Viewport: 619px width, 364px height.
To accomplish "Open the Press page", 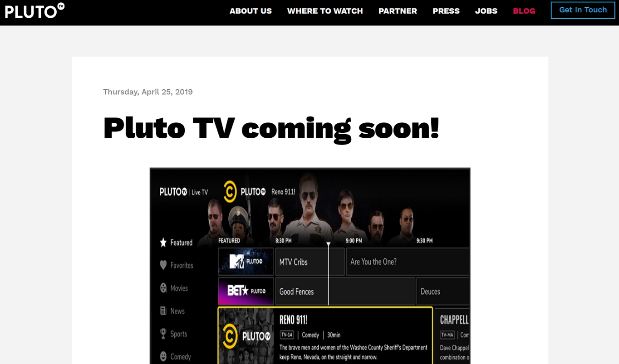I will (446, 11).
